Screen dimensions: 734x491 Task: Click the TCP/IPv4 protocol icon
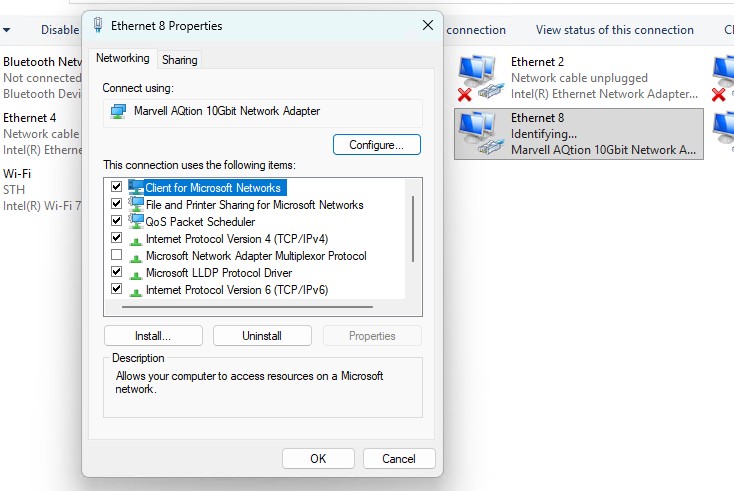136,241
